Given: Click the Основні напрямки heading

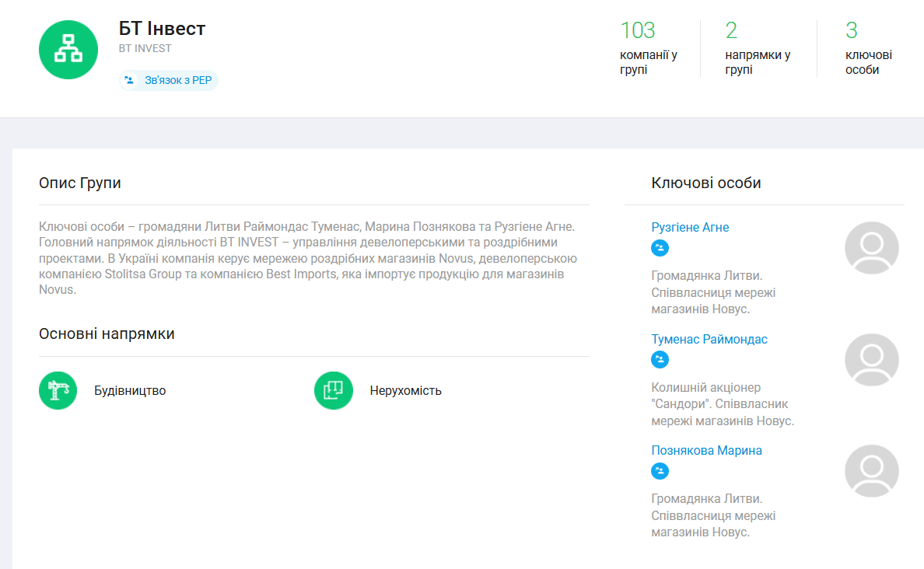Looking at the screenshot, I should click(x=107, y=334).
